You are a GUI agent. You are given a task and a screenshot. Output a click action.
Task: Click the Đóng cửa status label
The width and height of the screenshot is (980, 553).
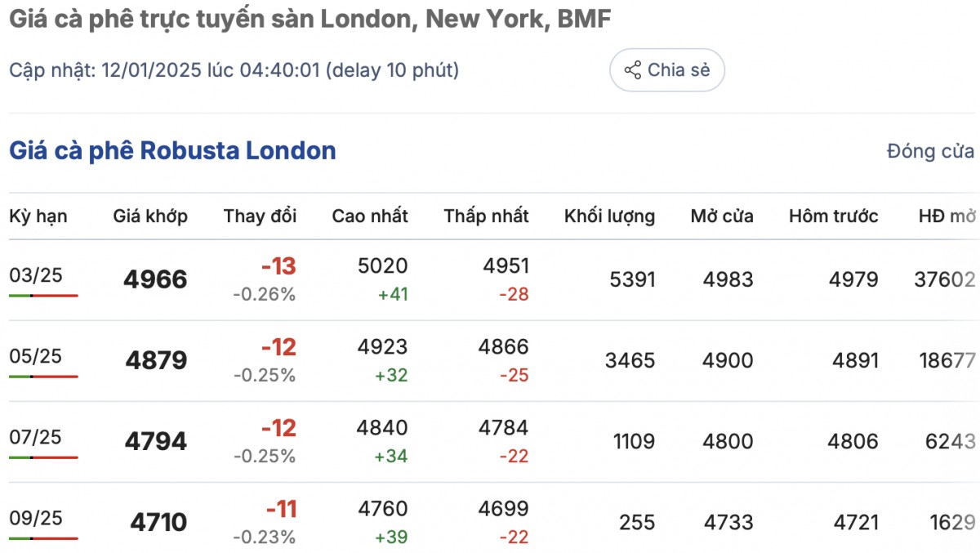930,151
